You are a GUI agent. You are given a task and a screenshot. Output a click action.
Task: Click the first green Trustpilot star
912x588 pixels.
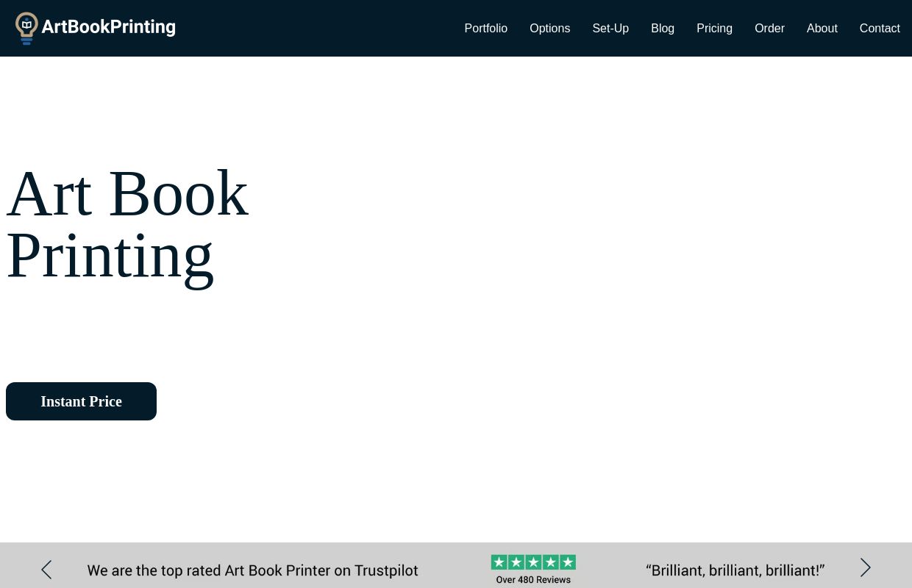499,562
